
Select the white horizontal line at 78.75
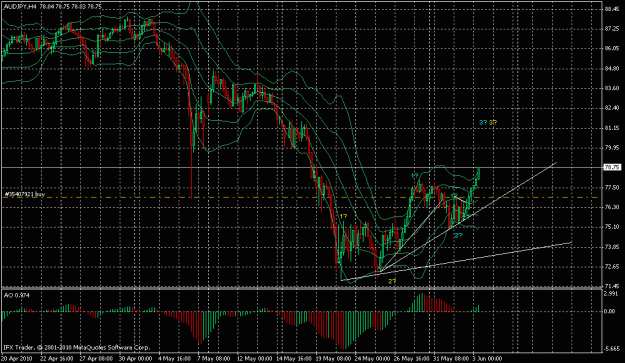point(301,167)
